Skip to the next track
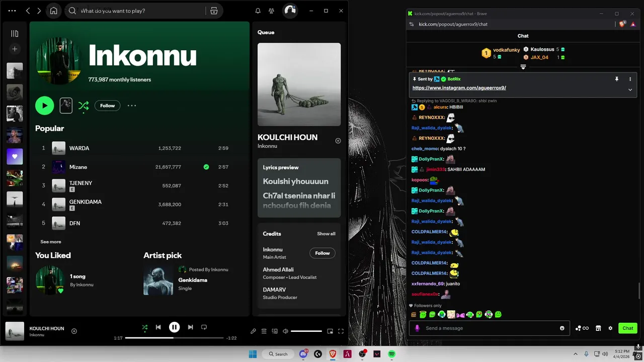Image resolution: width=644 pixels, height=362 pixels. pyautogui.click(x=190, y=327)
